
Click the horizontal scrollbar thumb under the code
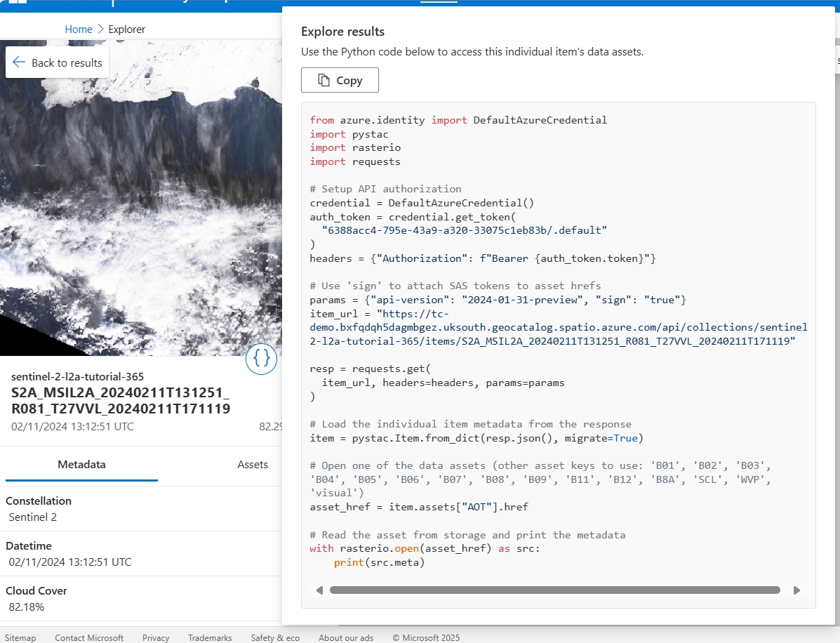(554, 590)
